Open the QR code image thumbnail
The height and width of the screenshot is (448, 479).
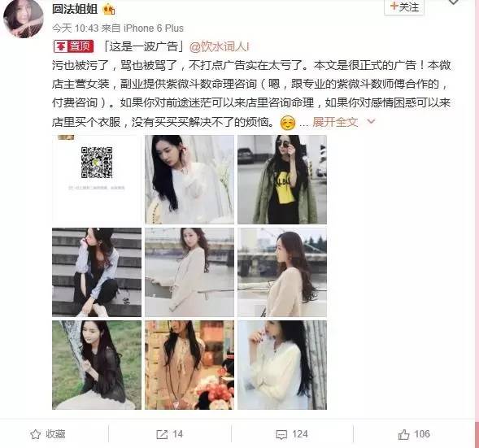coord(97,180)
